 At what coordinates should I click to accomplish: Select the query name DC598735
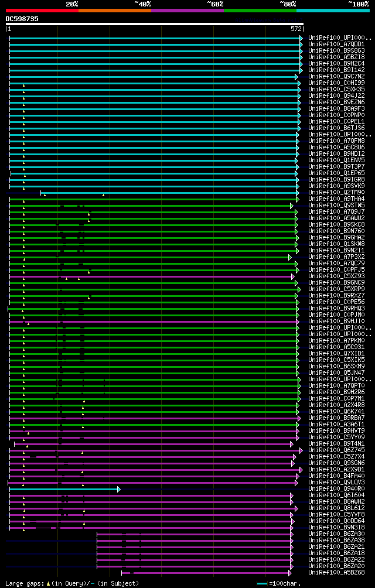coord(22,19)
